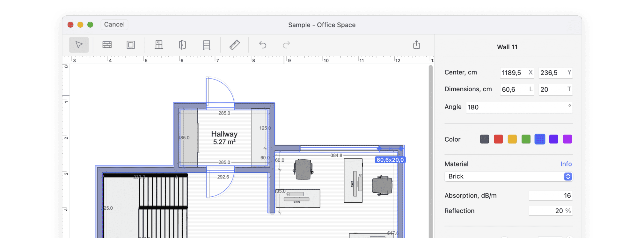644x238 pixels.
Task: Activate the ruler measurement tool
Action: coord(235,45)
